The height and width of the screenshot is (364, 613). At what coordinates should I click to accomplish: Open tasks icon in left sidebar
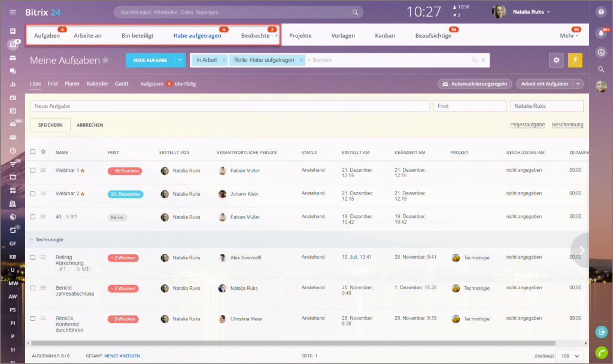[x=13, y=44]
